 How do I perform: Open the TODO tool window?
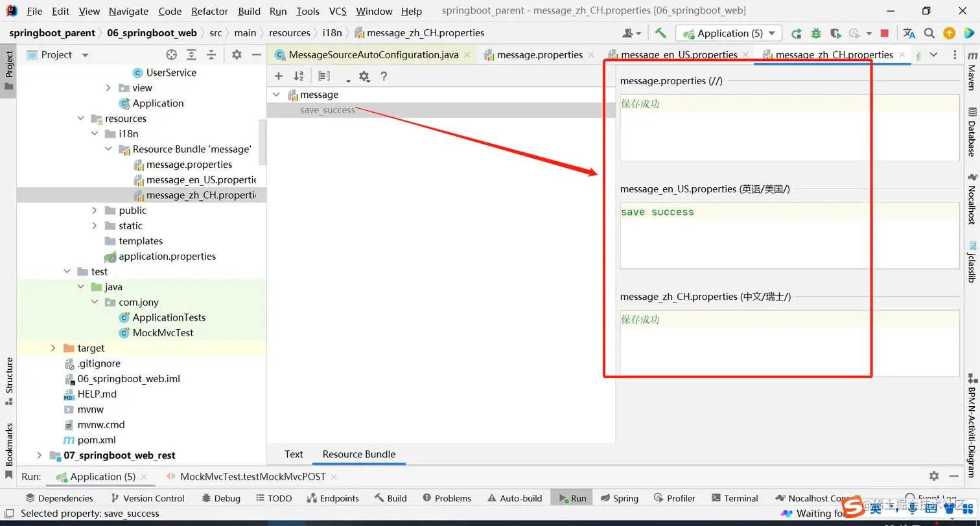pos(272,498)
